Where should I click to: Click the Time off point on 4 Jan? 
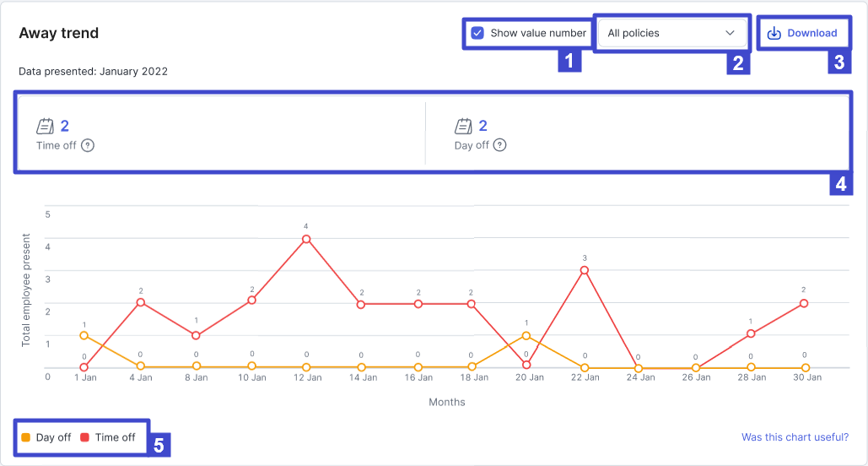[141, 302]
